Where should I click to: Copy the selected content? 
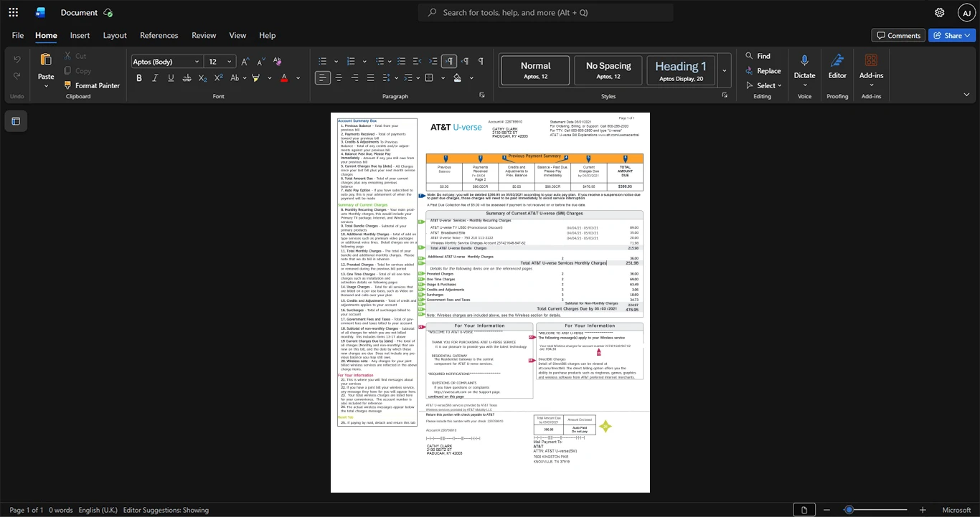click(77, 71)
